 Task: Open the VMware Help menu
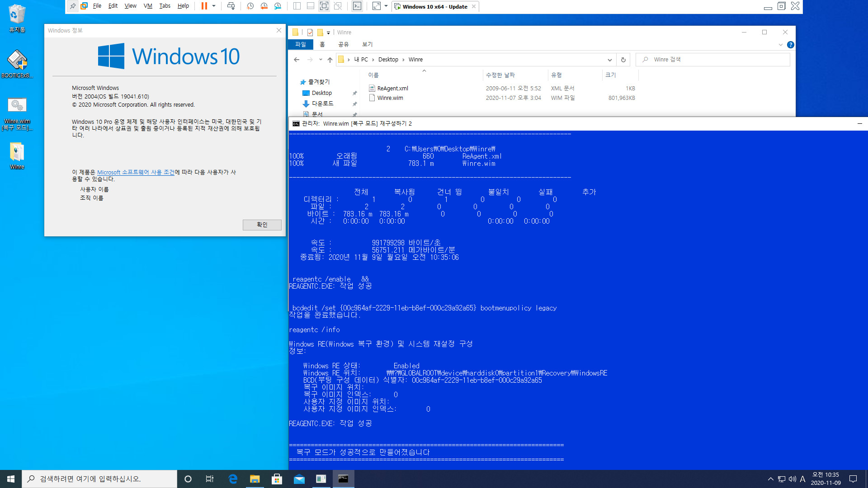click(x=183, y=6)
